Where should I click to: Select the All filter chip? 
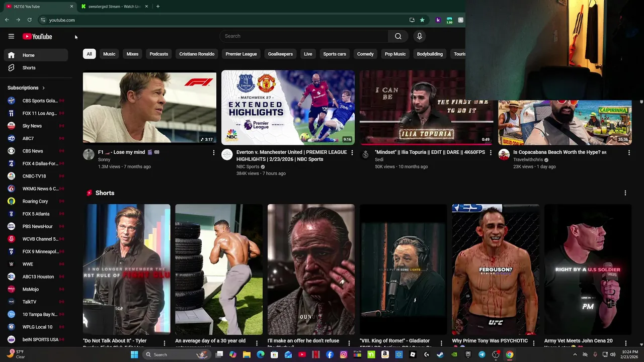click(x=89, y=54)
